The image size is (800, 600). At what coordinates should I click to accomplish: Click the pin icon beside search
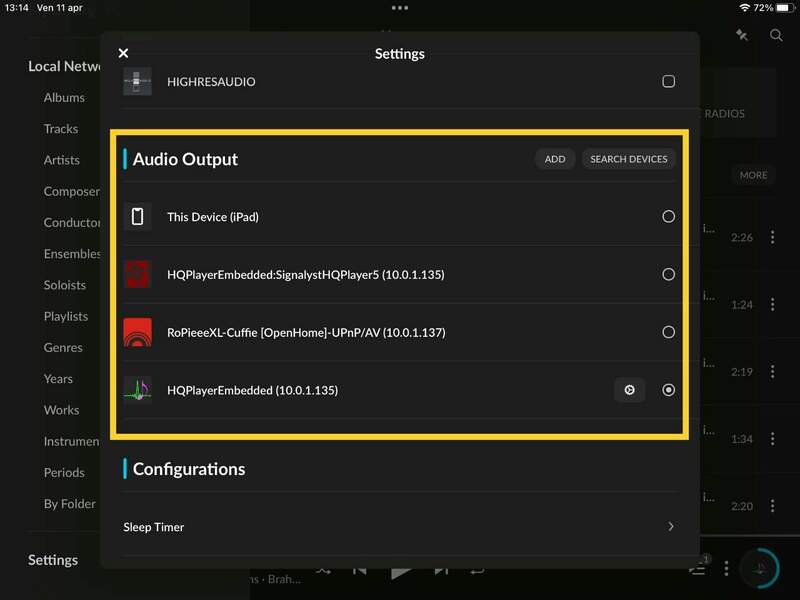coord(742,35)
